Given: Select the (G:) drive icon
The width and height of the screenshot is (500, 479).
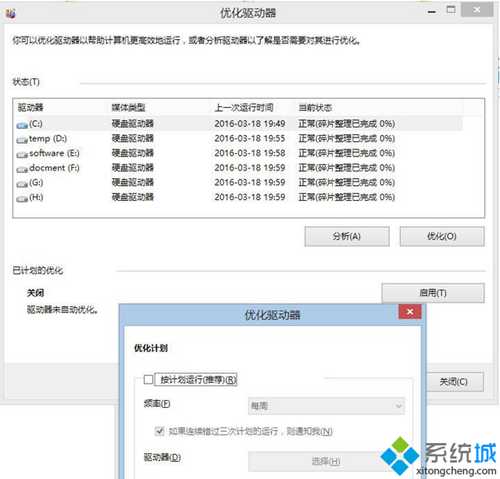Looking at the screenshot, I should pyautogui.click(x=22, y=184).
